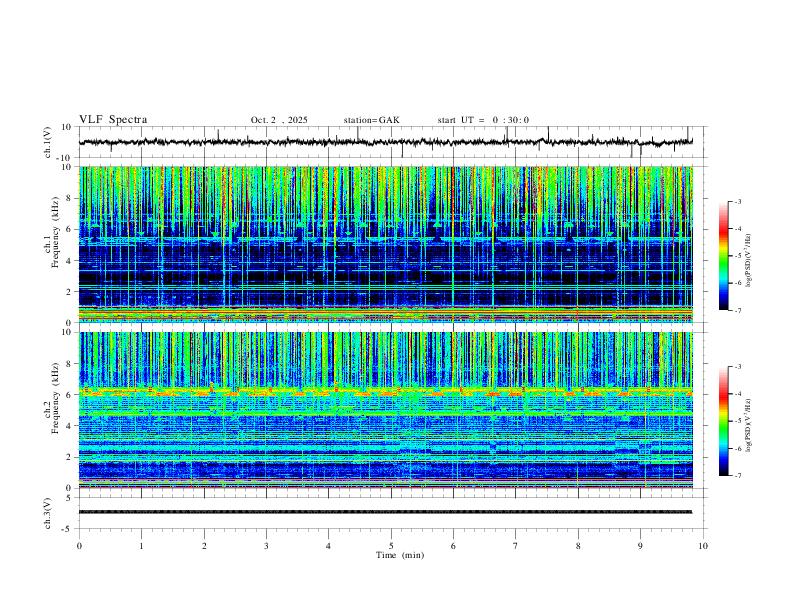Click the "0" tick on the time axis
Screen dimensions: 792x612
coord(79,546)
